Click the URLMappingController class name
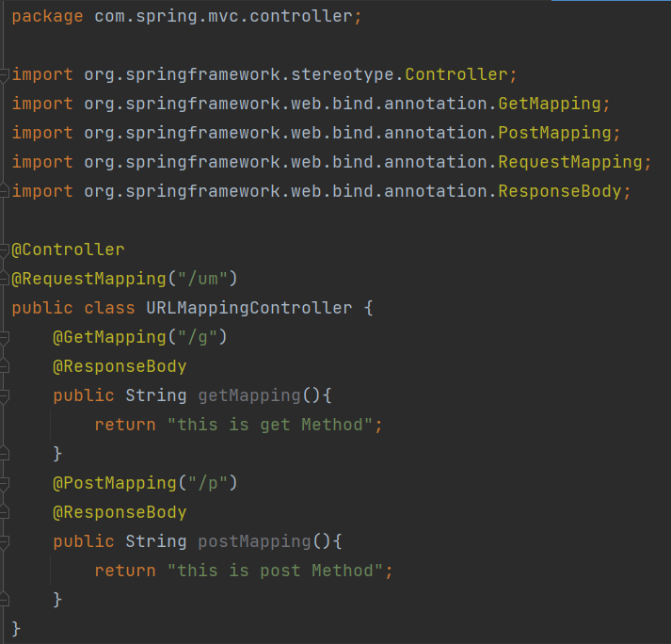 [x=248, y=308]
